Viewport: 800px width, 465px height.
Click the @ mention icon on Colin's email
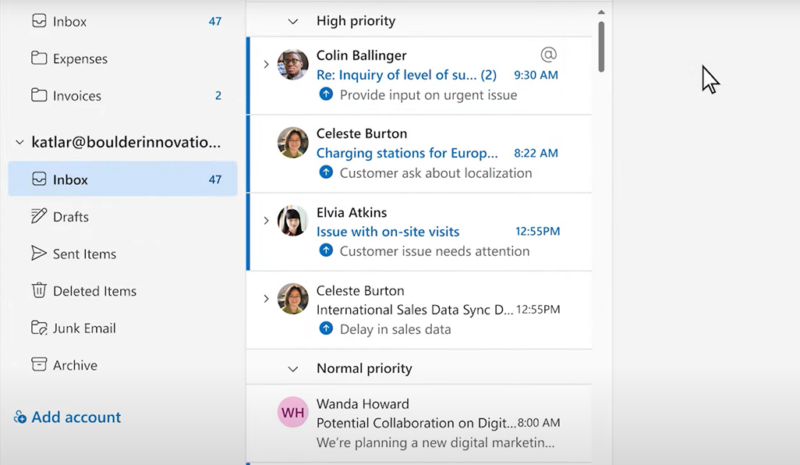(x=548, y=54)
